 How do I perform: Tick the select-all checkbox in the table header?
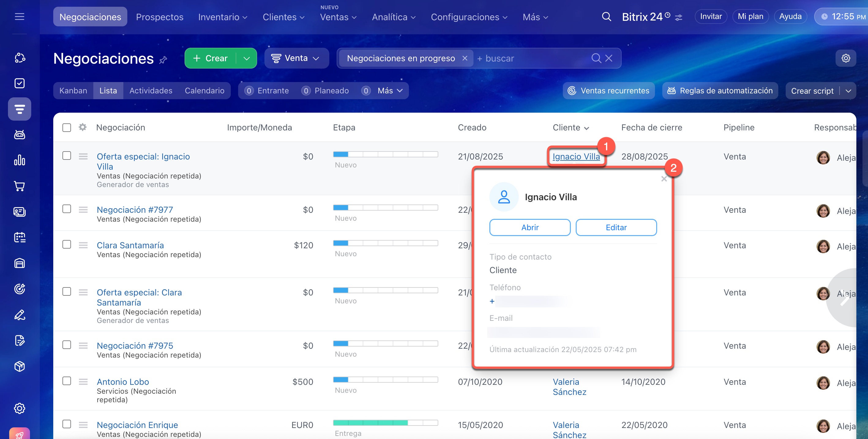67,128
